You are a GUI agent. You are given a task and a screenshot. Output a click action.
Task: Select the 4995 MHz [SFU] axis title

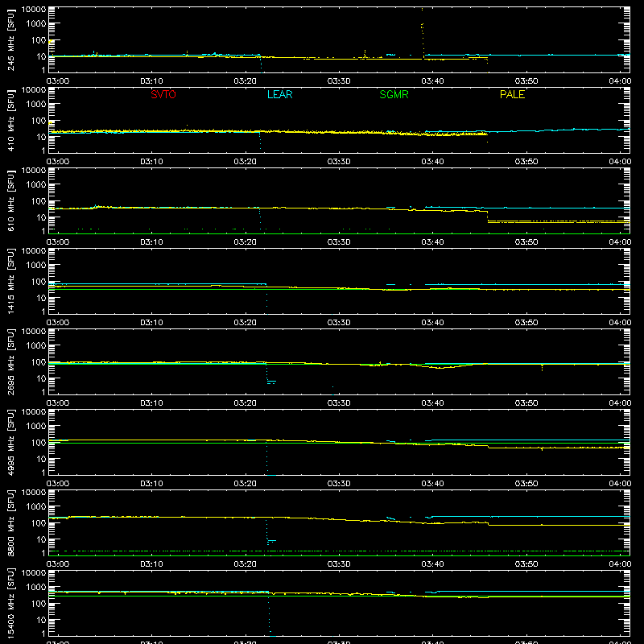(10, 442)
